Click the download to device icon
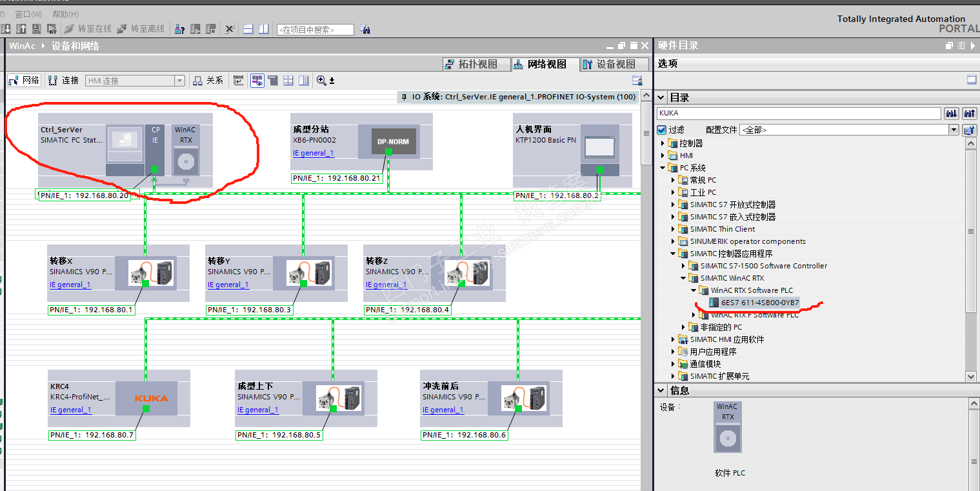 pos(6,29)
